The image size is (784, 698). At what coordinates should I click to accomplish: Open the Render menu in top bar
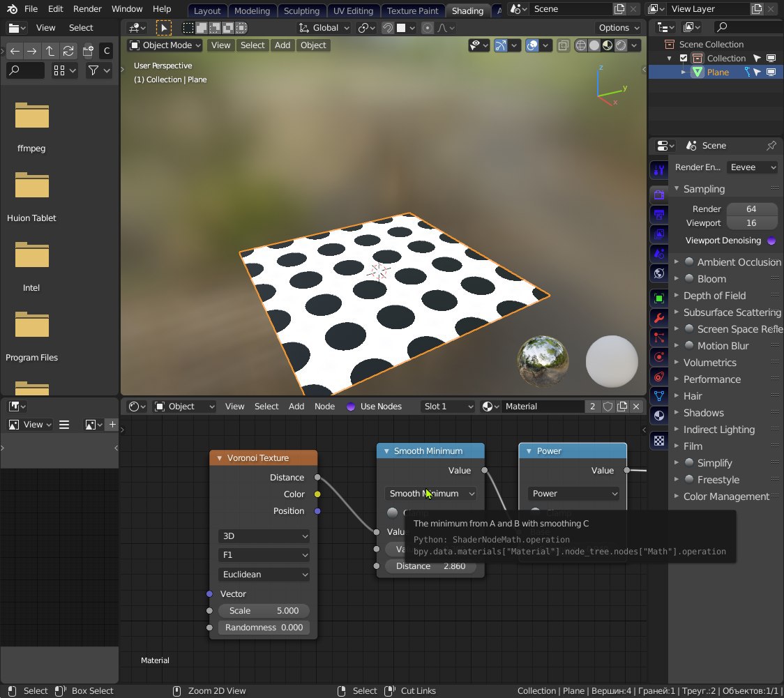[x=87, y=9]
